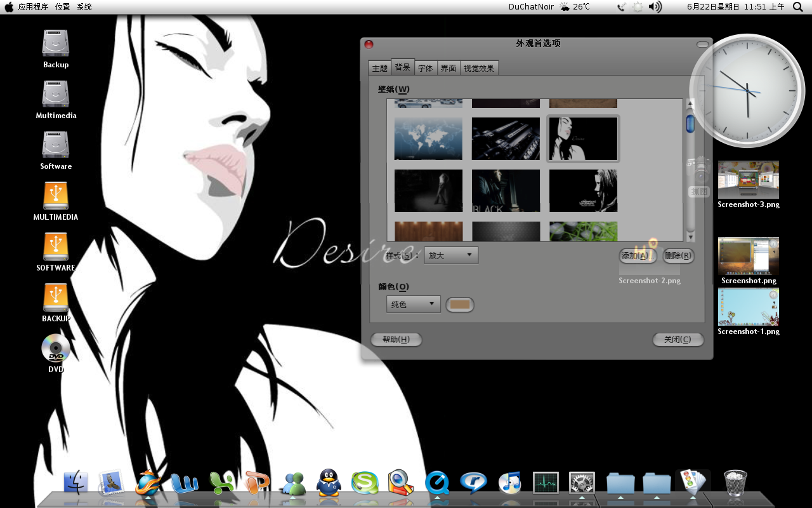Launch Skype from the dock
Image resolution: width=812 pixels, height=508 pixels.
click(365, 483)
